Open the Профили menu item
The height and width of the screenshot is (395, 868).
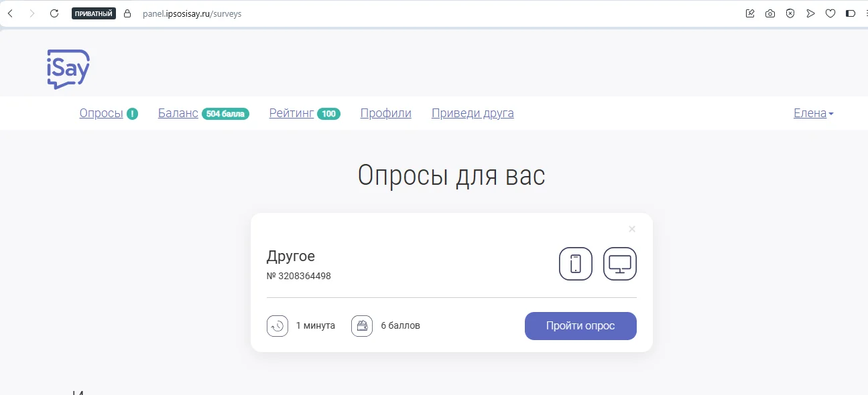click(386, 113)
